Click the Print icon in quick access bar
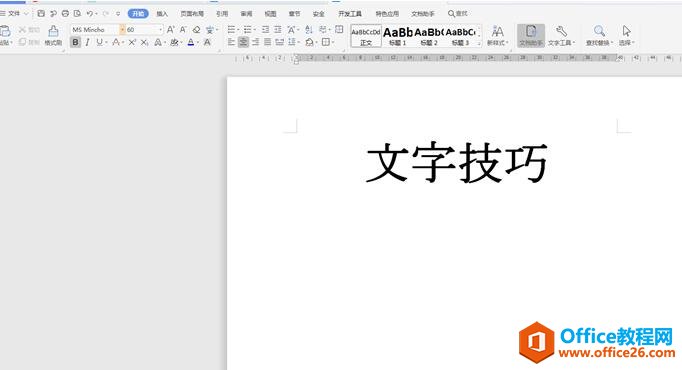This screenshot has width=682, height=370. click(65, 13)
